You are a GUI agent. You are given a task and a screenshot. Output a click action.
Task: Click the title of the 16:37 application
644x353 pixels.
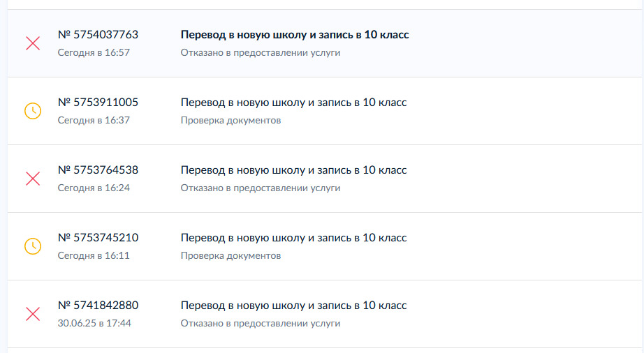point(293,103)
